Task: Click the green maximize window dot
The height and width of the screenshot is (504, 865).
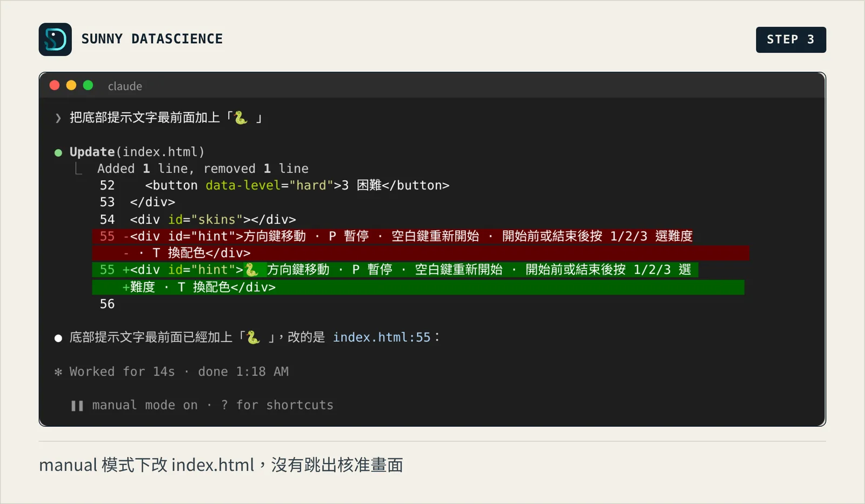Action: (x=88, y=85)
